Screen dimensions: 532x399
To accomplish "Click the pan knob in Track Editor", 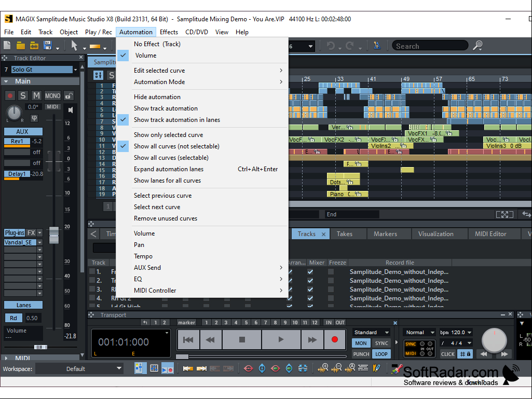I will (14, 113).
